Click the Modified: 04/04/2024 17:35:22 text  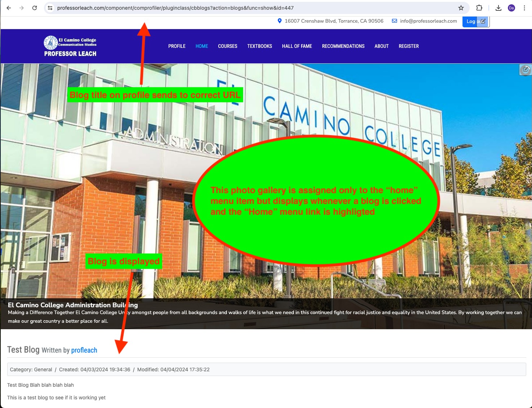coord(173,370)
